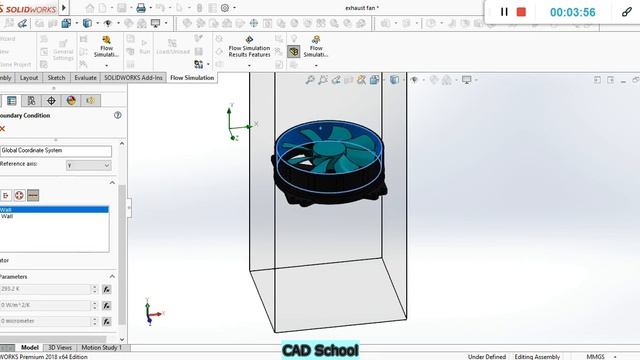Open the print dropdown arrow
The image size is (640, 360).
tap(150, 7)
